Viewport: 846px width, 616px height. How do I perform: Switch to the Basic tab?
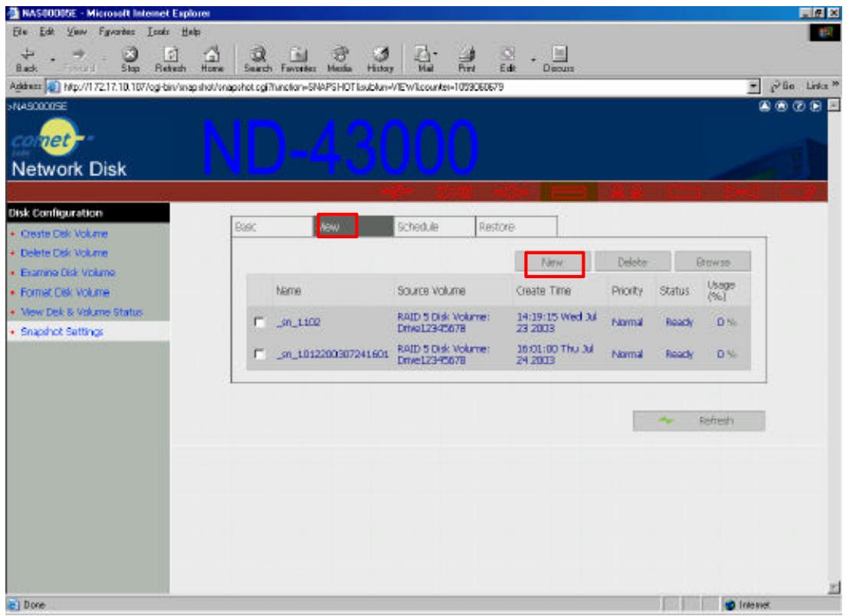pos(273,227)
